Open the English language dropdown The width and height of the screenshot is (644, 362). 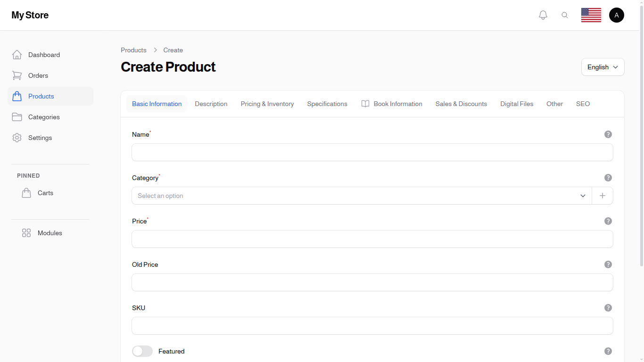[603, 67]
